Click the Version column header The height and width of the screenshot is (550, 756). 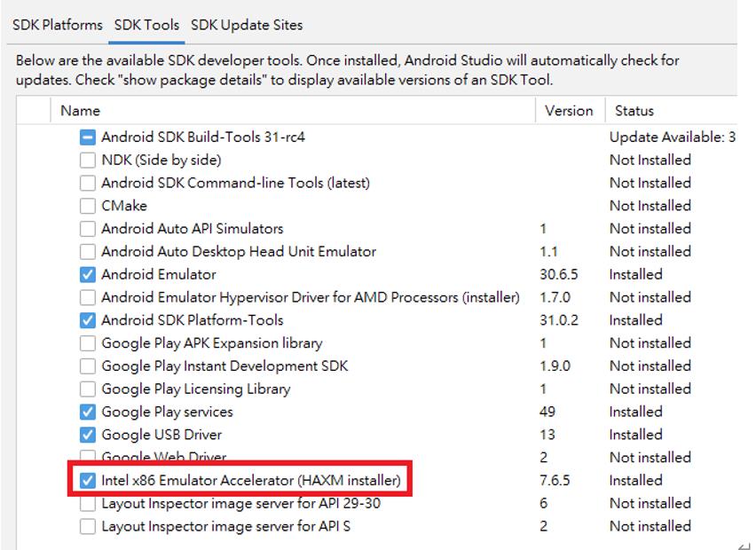coord(569,111)
